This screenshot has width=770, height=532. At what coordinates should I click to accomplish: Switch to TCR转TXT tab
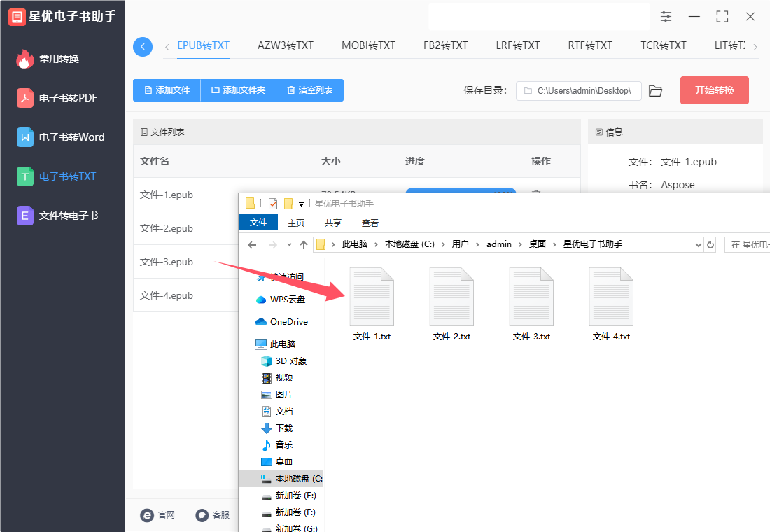coord(663,45)
